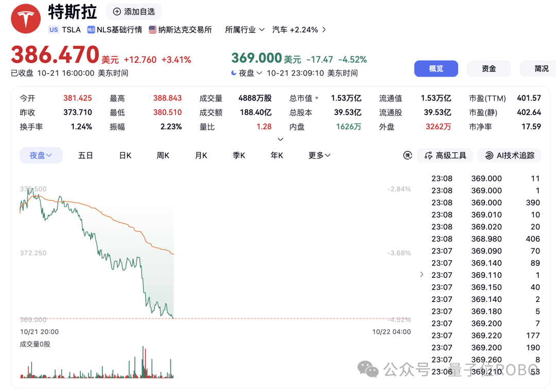Screen dimensions: 556x392
Task: Click the 换手率 value 1.24%
Action: (x=81, y=127)
